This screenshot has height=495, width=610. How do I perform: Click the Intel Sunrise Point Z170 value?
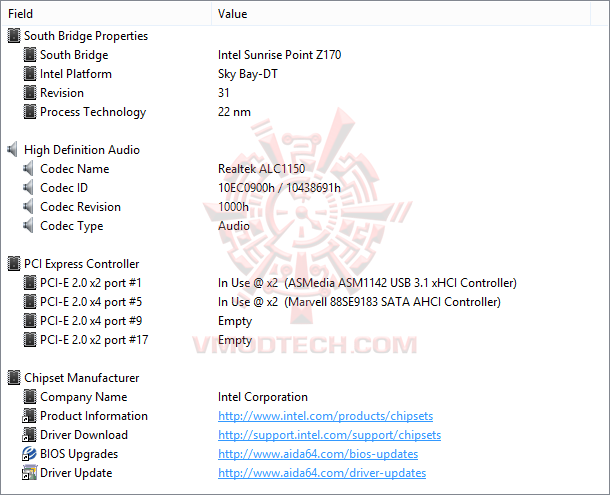point(279,55)
